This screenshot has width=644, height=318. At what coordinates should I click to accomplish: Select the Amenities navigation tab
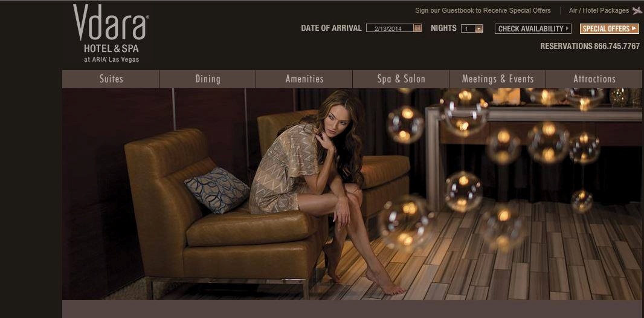304,79
